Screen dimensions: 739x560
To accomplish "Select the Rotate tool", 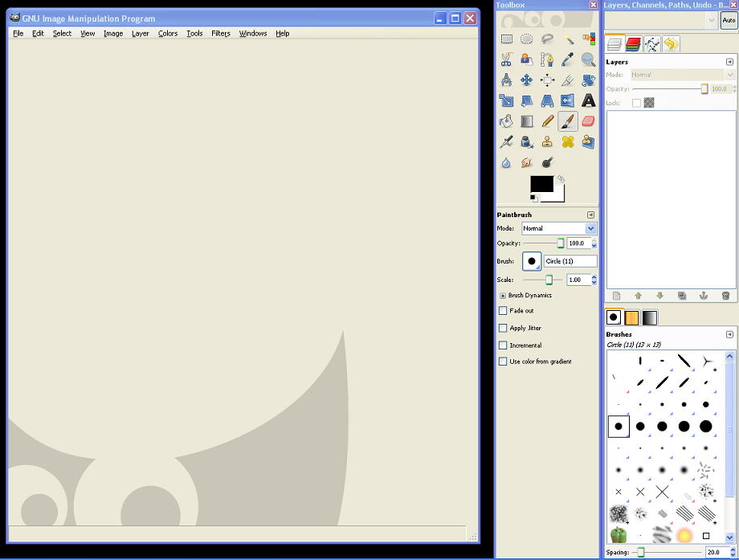I will pos(588,80).
